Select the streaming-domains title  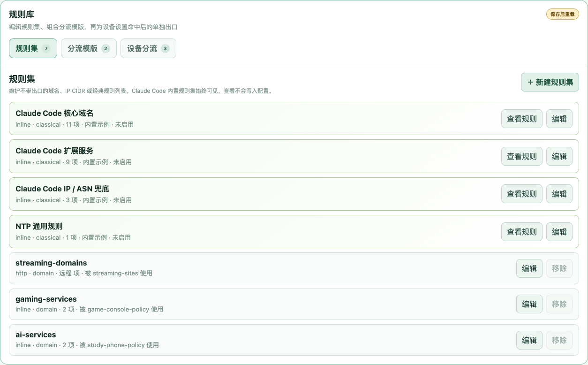pyautogui.click(x=51, y=263)
